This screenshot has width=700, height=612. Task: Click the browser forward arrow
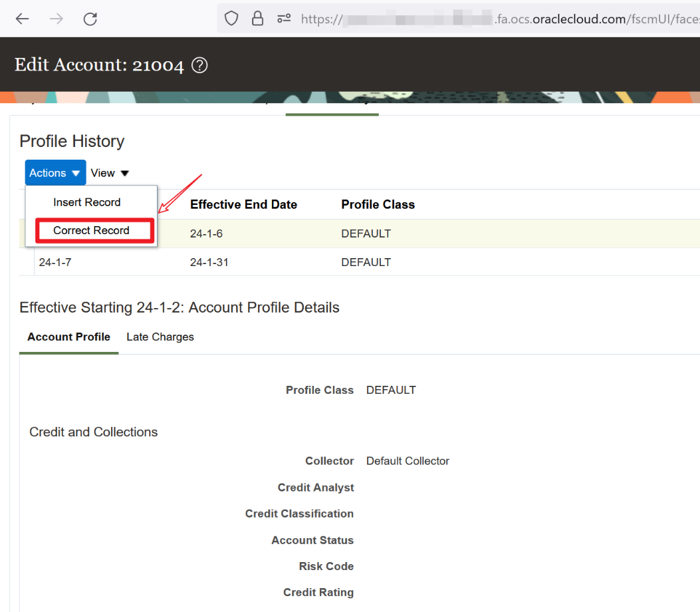(56, 19)
